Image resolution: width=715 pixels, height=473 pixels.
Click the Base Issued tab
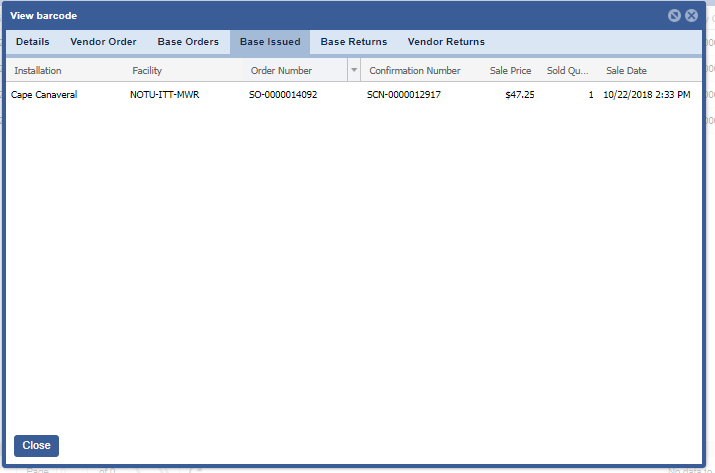[x=270, y=42]
